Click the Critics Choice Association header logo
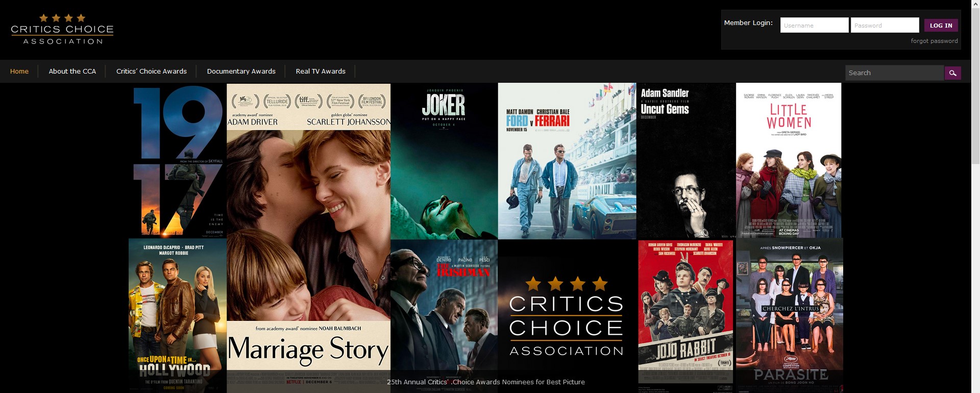This screenshot has height=393, width=980. pos(62,30)
